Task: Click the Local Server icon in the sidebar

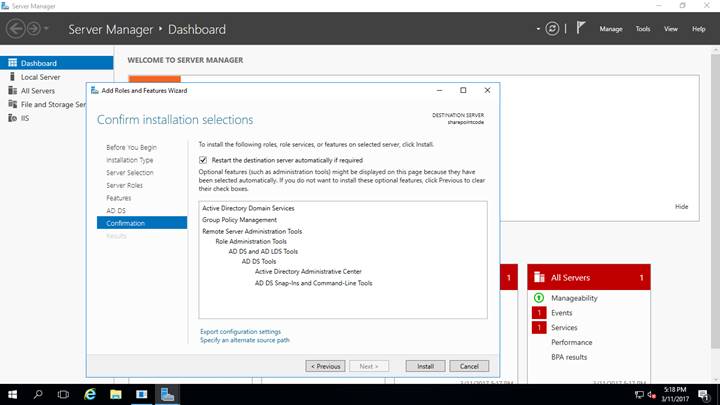Action: tap(12, 77)
